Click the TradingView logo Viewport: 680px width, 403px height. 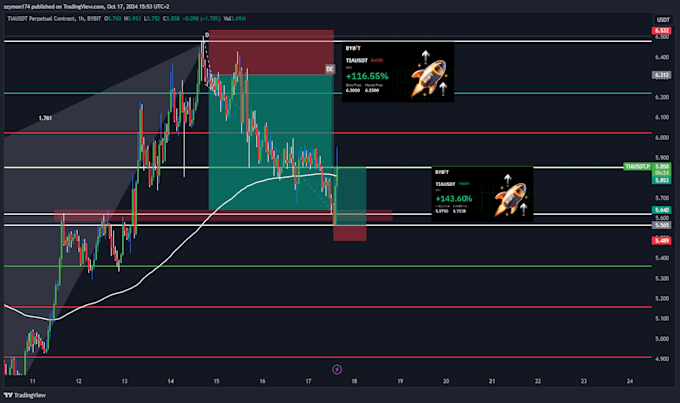coord(25,395)
